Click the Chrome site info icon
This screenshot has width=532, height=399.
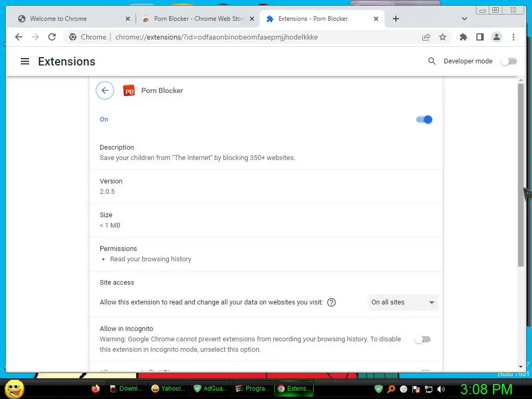tap(73, 37)
